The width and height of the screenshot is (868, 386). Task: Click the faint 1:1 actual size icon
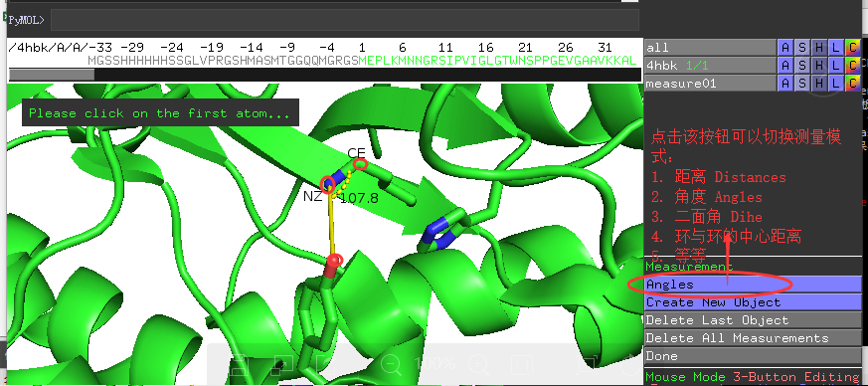(x=521, y=364)
